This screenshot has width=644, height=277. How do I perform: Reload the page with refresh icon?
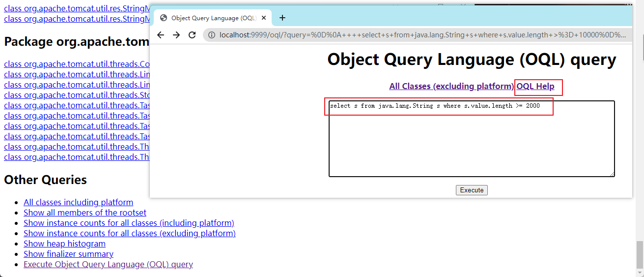pos(192,35)
